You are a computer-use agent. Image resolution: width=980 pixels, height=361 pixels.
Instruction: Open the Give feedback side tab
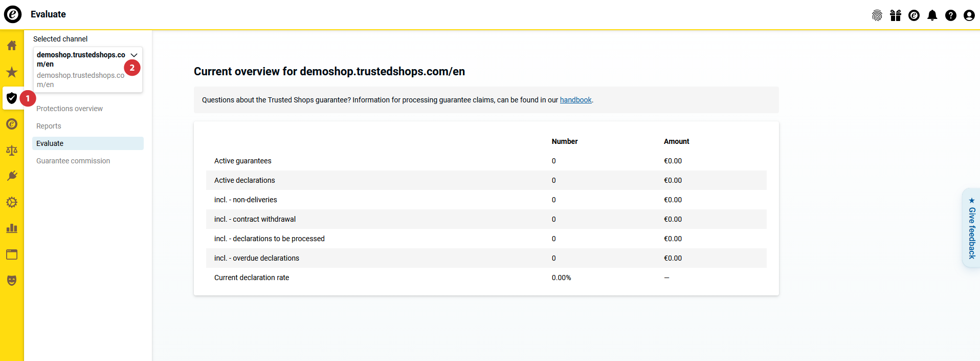tap(972, 228)
